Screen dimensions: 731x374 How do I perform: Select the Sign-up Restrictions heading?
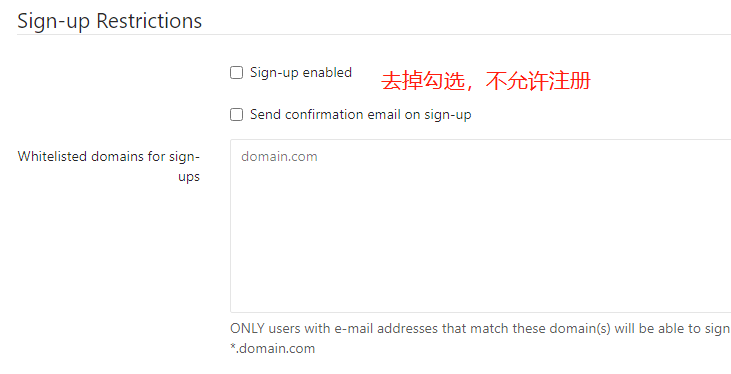tap(110, 21)
